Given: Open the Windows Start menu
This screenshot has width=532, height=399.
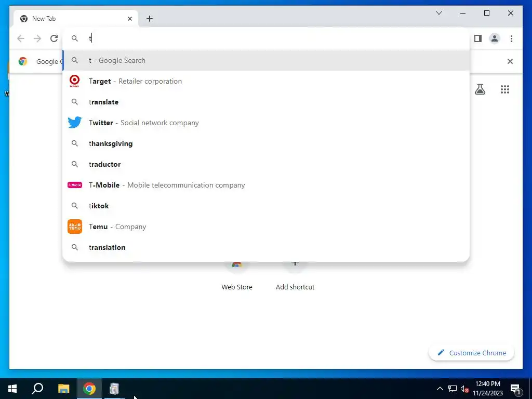Looking at the screenshot, I should pyautogui.click(x=12, y=389).
